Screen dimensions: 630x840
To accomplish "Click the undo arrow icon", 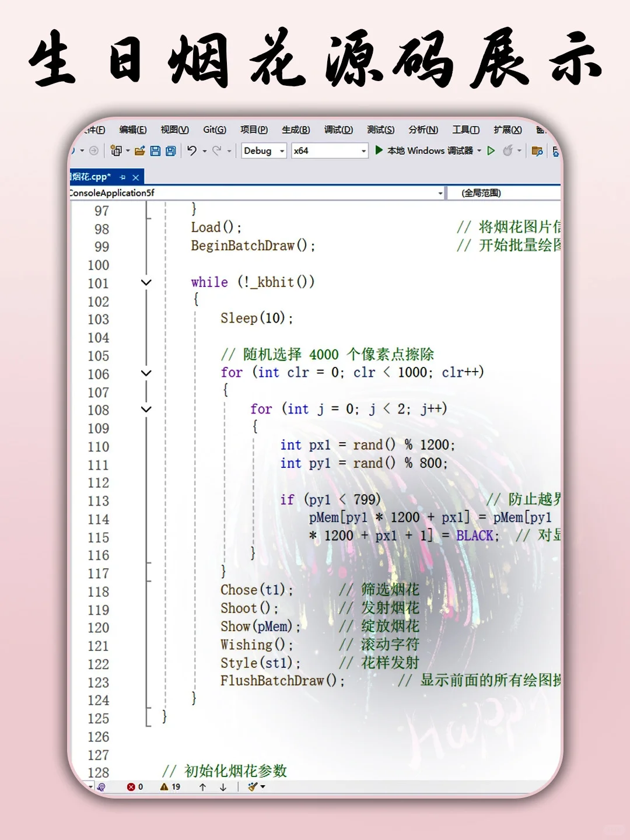I will point(191,150).
